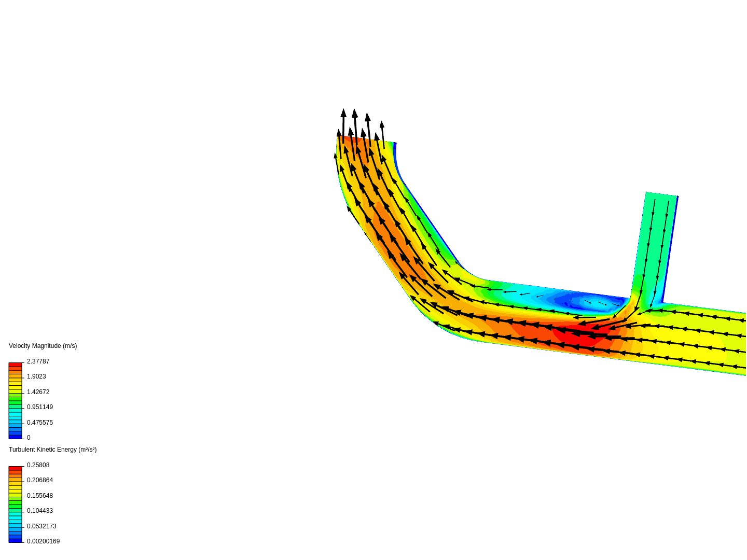Select the 2.37787 maximum velocity value
Viewport: 747px width, 560px height.
[38, 361]
